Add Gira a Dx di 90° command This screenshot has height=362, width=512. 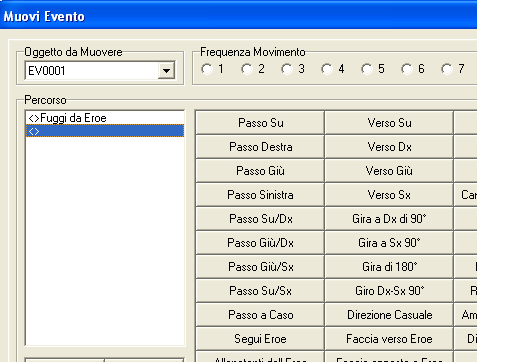(x=389, y=219)
